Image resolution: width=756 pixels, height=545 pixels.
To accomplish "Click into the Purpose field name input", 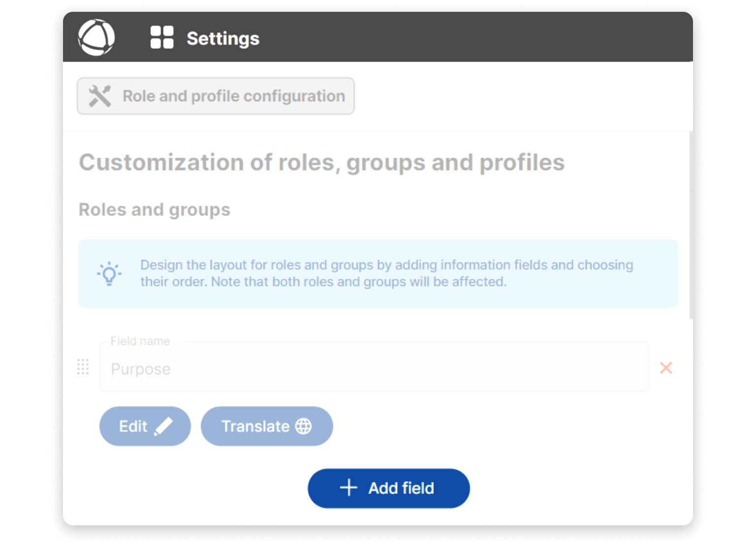I will tap(374, 369).
